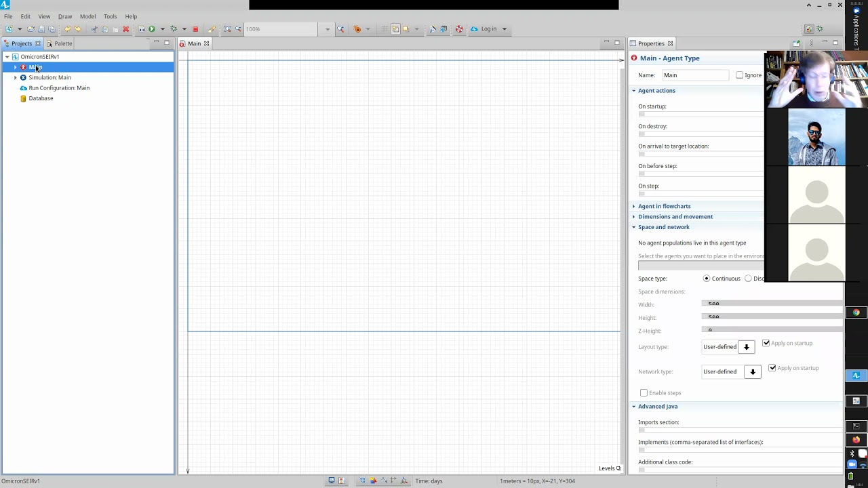Click the Debug bug icon
Image resolution: width=868 pixels, height=488 pixels.
[x=174, y=29]
